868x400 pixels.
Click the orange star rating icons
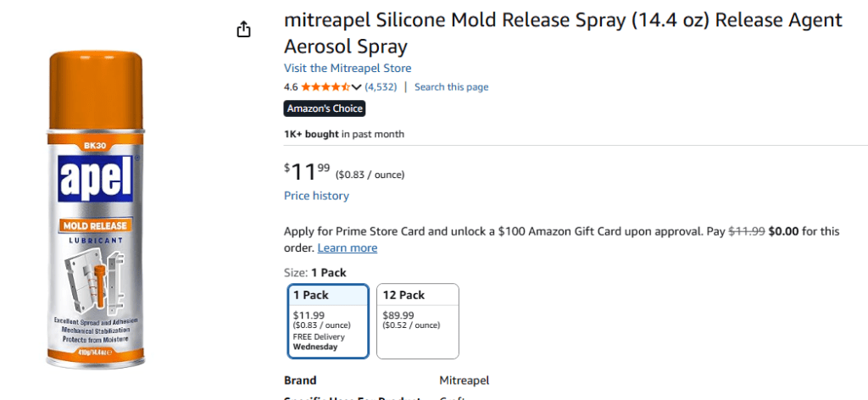tap(325, 87)
